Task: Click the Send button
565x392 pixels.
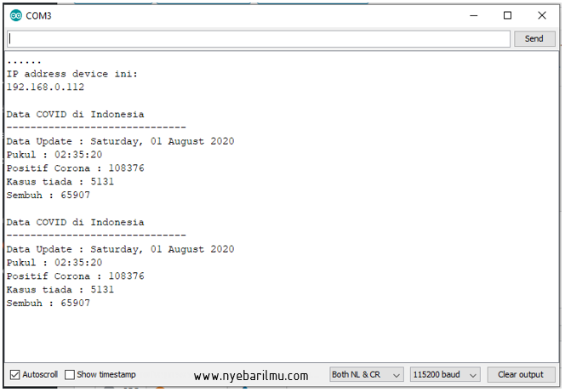Action: pos(534,38)
